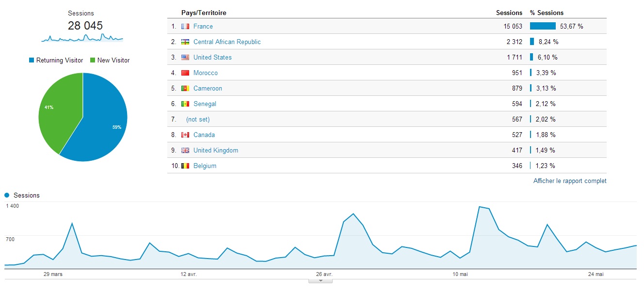Click the United Kingdom flag icon
The height and width of the screenshot is (291, 644).
pos(185,151)
